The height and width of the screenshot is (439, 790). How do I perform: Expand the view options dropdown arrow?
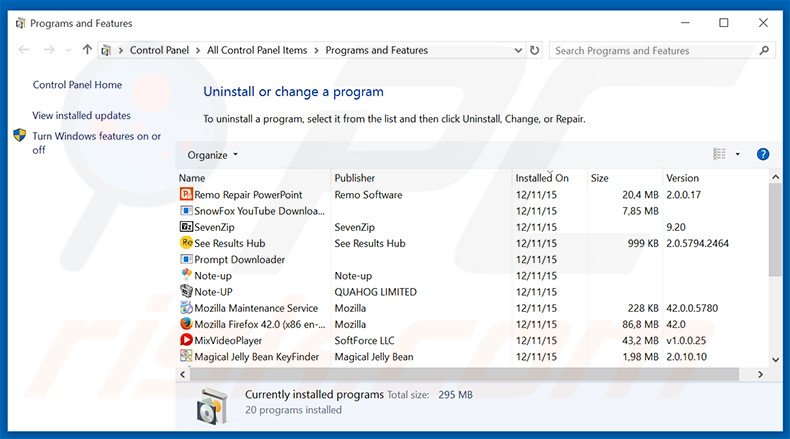click(738, 154)
